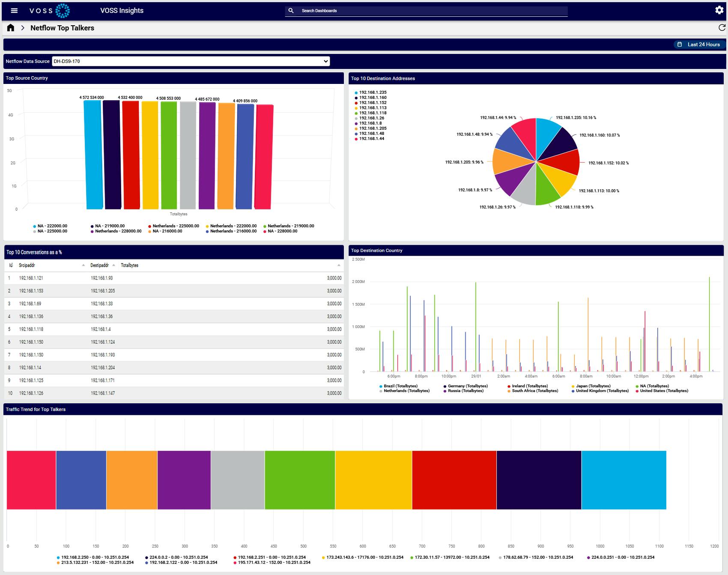Toggle Netherlands - 228000.00 legend item
728x575 pixels.
coord(116,231)
